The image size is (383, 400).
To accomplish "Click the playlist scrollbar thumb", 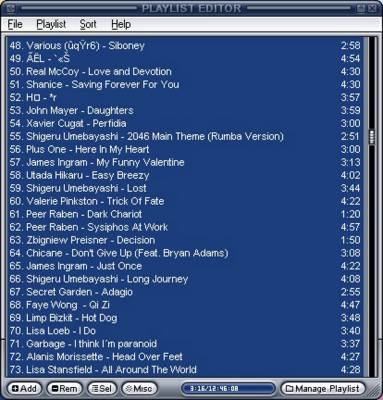I will [x=372, y=137].
